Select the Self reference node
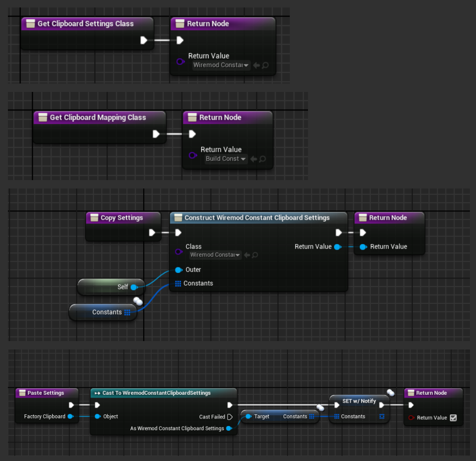The image size is (476, 461). point(111,287)
